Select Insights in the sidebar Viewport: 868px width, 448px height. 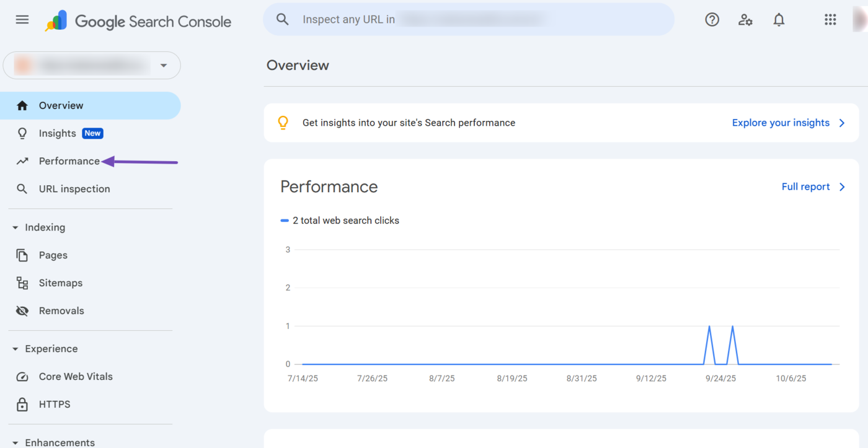tap(58, 133)
